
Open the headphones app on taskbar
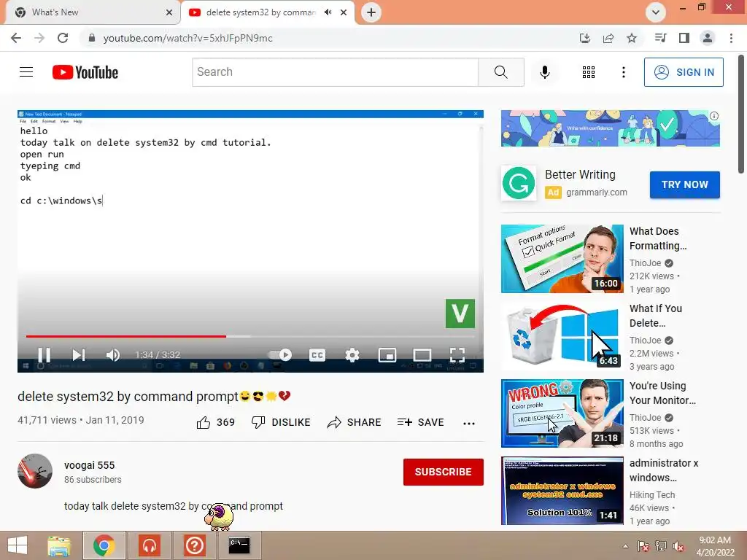pos(150,545)
